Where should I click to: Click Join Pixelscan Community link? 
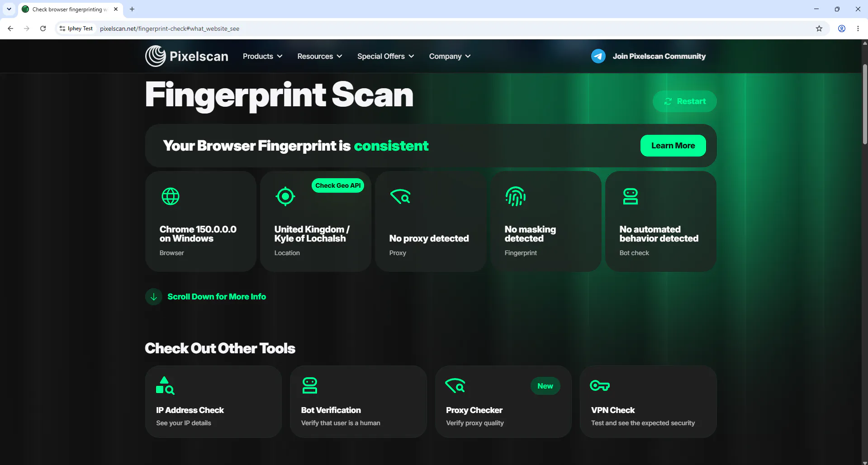[x=659, y=56]
